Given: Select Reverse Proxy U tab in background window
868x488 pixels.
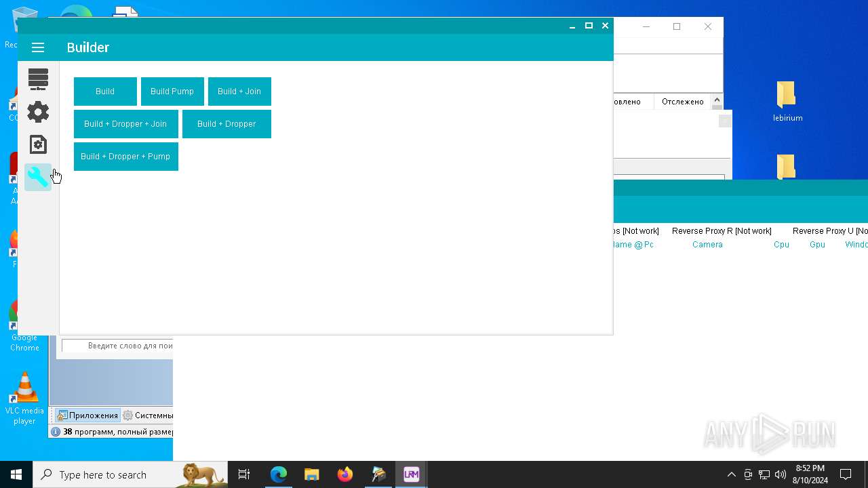Looking at the screenshot, I should coord(830,231).
